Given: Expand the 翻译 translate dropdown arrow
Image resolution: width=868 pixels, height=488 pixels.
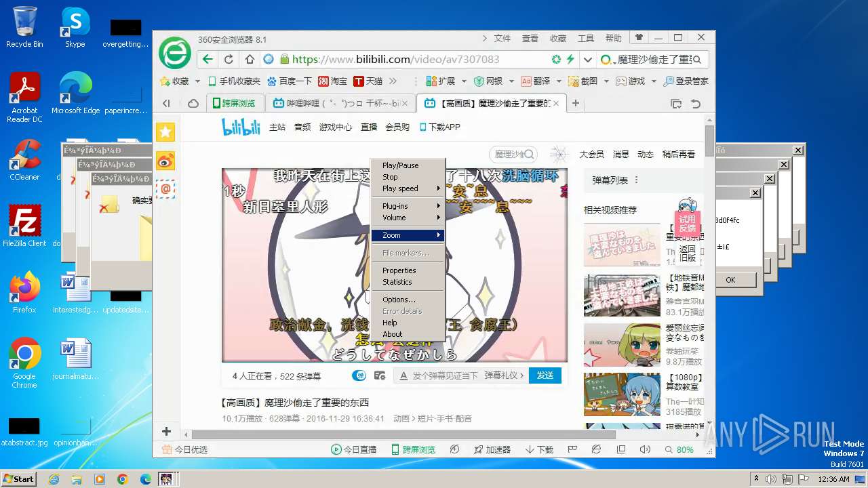Looking at the screenshot, I should (559, 81).
